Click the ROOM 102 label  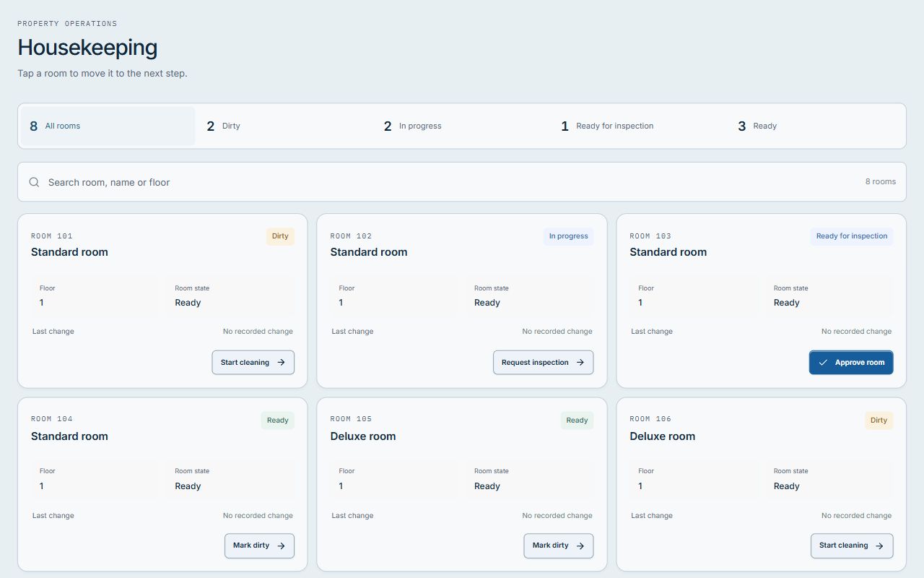352,236
